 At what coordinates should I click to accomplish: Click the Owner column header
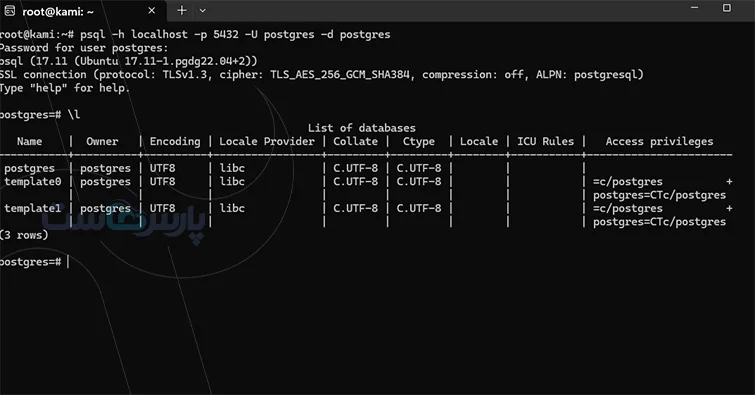[102, 142]
